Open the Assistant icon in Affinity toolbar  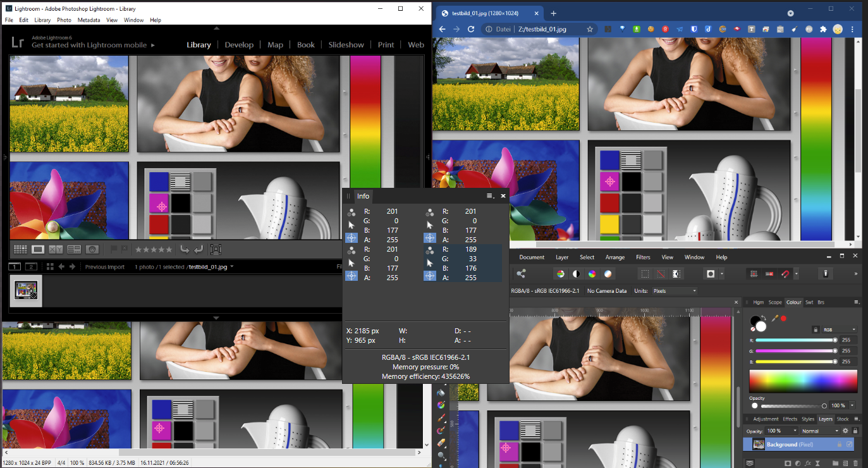coord(826,274)
